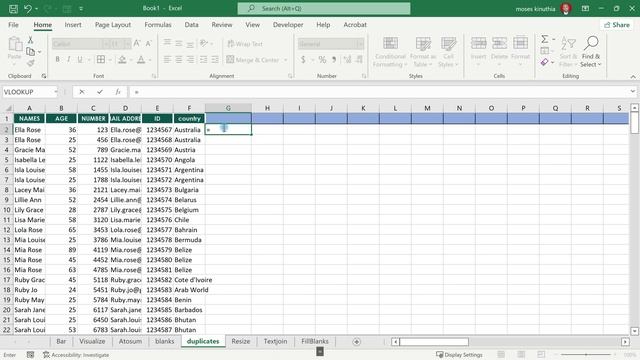
Task: Click the Sort & Filter icon
Action: click(568, 44)
